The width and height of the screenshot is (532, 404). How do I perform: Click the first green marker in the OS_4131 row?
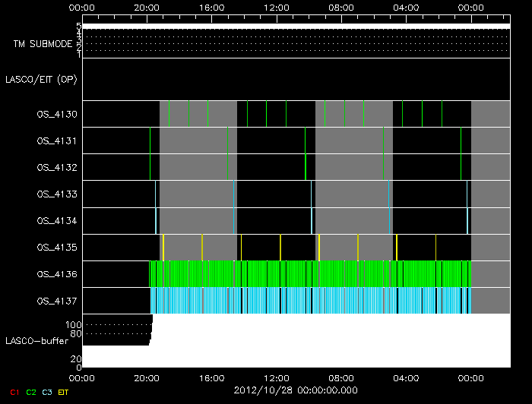[x=150, y=140]
